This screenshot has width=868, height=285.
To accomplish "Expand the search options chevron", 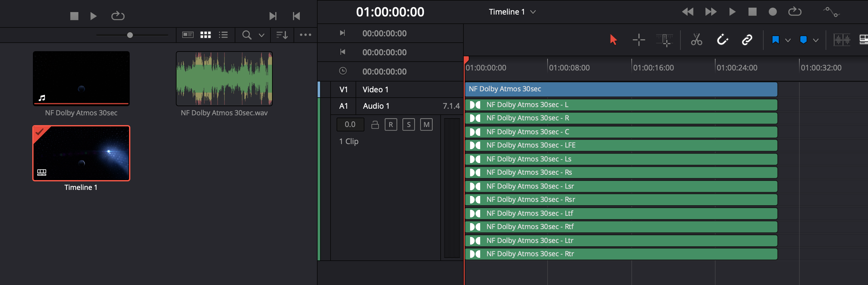I will point(262,35).
